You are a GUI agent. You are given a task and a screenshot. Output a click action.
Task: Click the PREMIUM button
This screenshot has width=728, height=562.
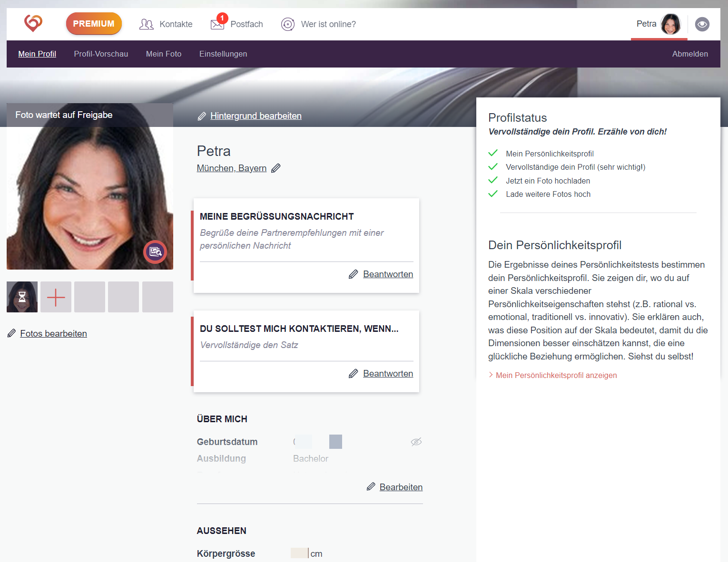click(94, 24)
